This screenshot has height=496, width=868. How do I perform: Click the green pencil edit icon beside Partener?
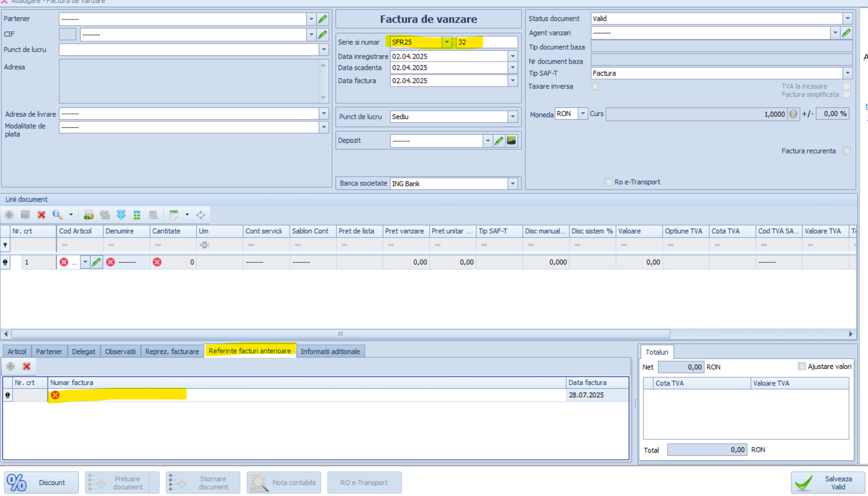323,19
